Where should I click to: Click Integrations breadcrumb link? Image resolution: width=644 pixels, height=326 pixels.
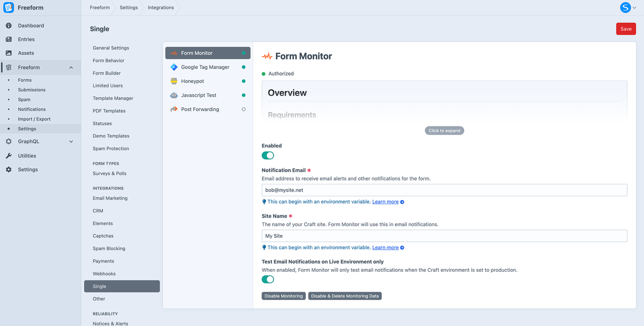(161, 8)
